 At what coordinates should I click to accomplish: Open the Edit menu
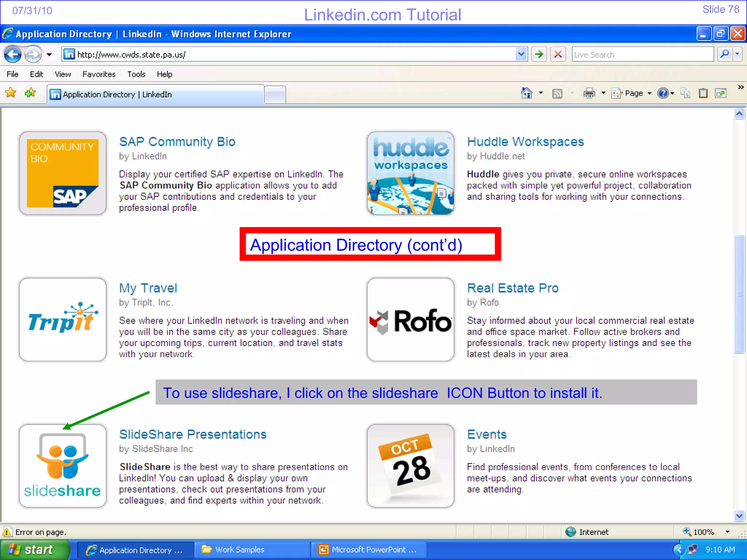36,74
